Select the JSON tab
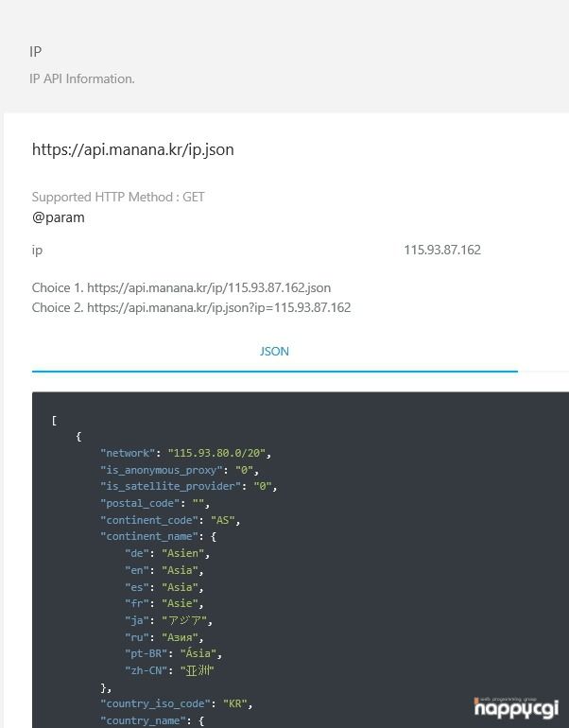569x728 pixels. click(x=274, y=352)
